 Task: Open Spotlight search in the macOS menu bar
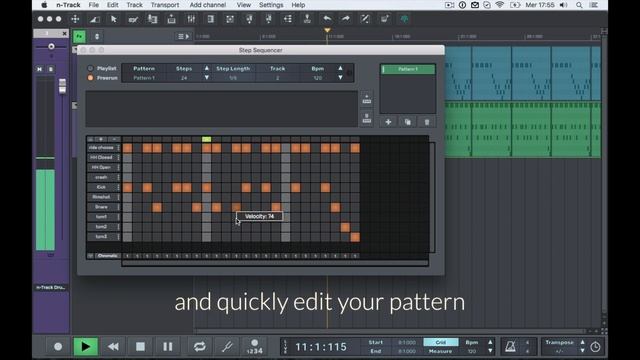[579, 5]
